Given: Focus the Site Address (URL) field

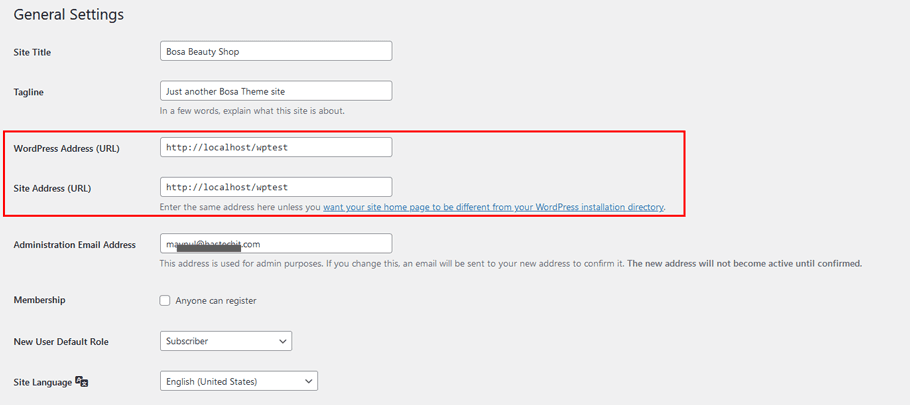Looking at the screenshot, I should [276, 187].
